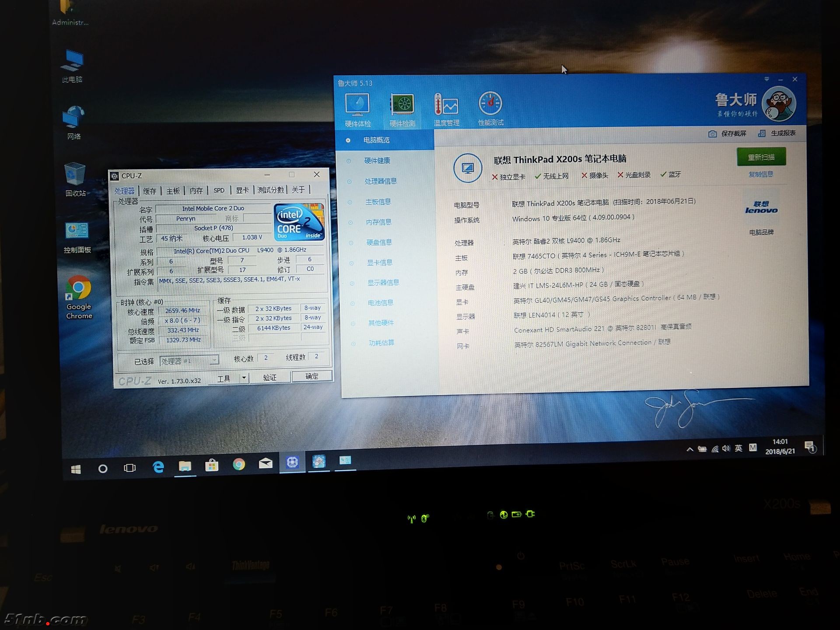Select 处理器信息 sidebar item
The width and height of the screenshot is (840, 630).
(381, 181)
